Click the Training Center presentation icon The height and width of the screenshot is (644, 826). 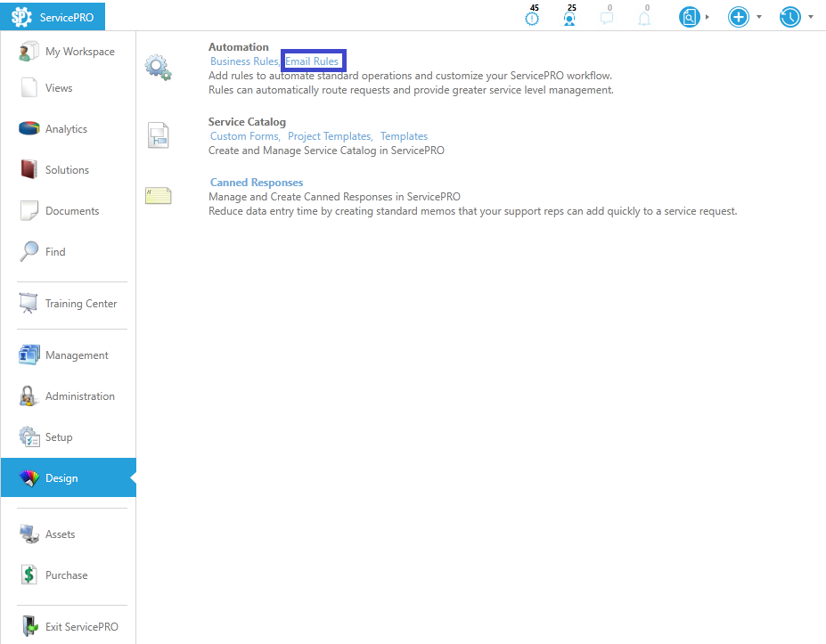pyautogui.click(x=29, y=303)
